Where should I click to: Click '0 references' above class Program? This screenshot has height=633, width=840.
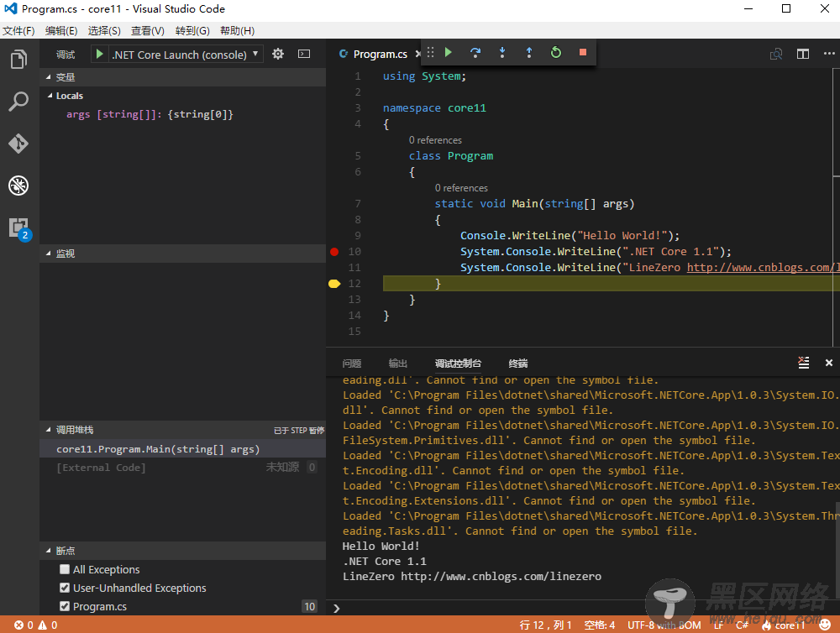pyautogui.click(x=435, y=140)
